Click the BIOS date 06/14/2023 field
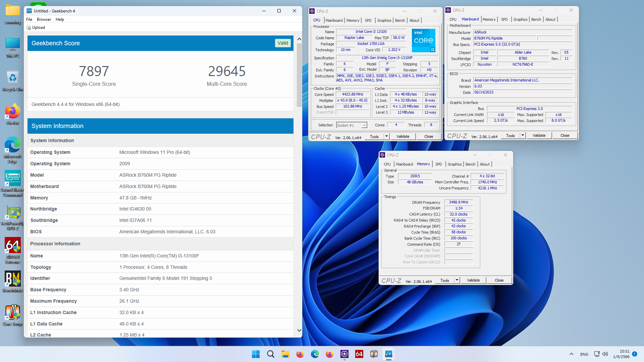The image size is (644, 362). pos(523,93)
